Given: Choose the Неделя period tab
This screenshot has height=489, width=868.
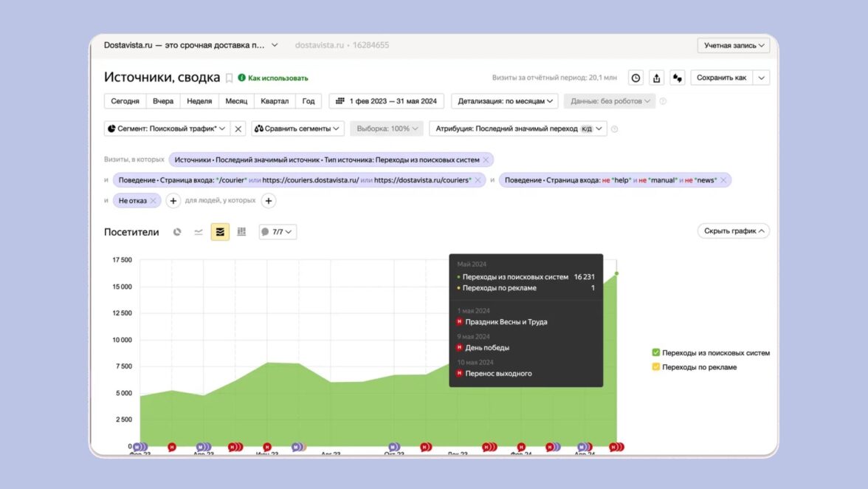Looking at the screenshot, I should pyautogui.click(x=199, y=101).
